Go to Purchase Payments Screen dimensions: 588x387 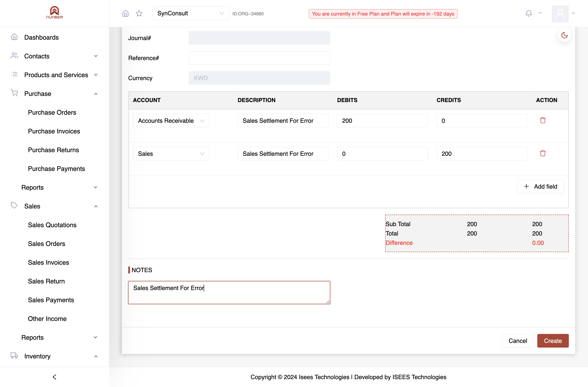(x=56, y=169)
